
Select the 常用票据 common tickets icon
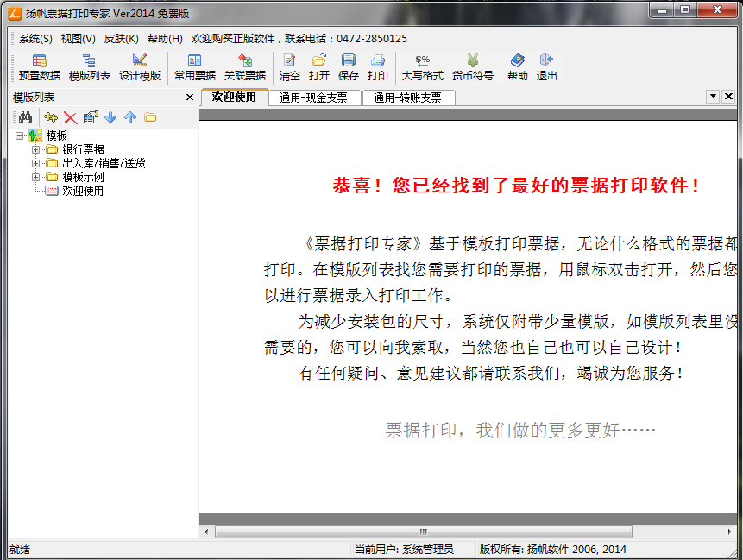tap(193, 67)
